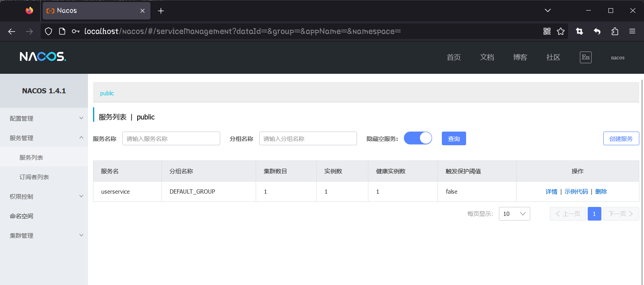Expand the 配置管理 sidebar menu

(x=44, y=118)
